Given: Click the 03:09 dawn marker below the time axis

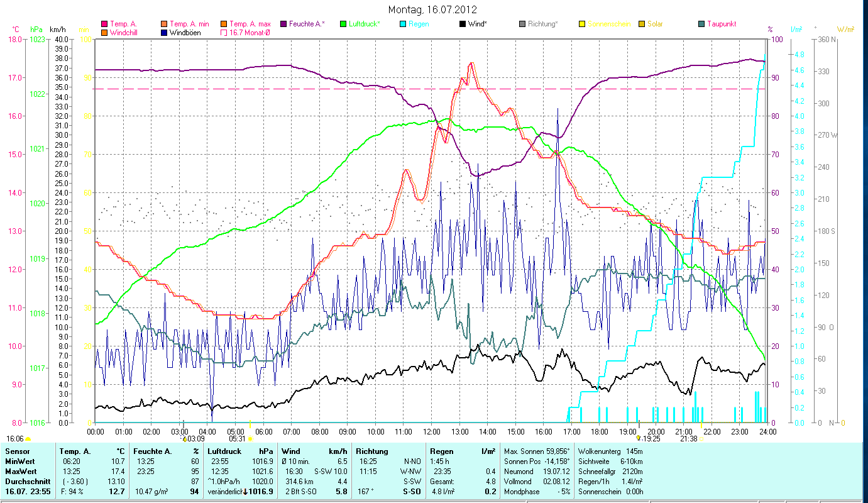Looking at the screenshot, I should [x=185, y=438].
